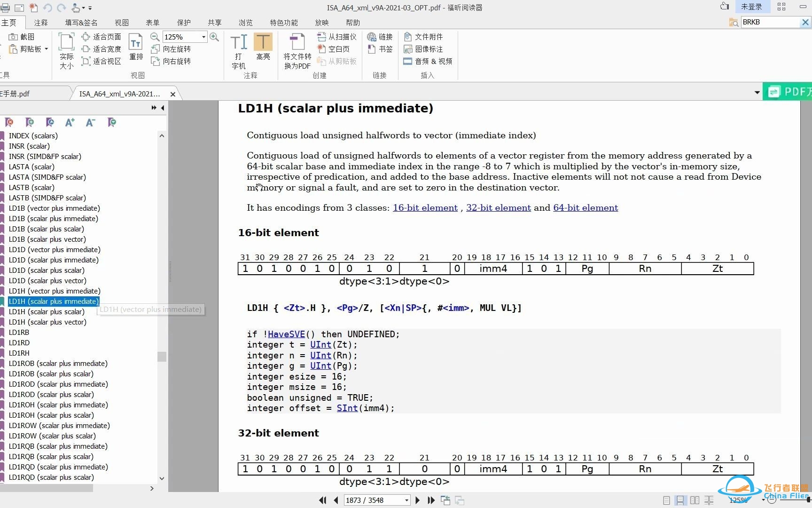Click 文件附件 file attachment tool

tap(423, 37)
